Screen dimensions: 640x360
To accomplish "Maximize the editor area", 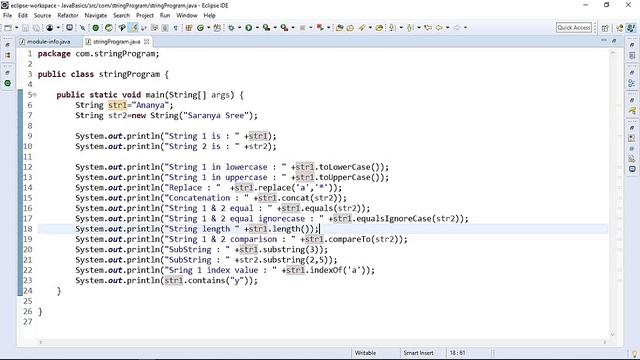I will (x=614, y=41).
